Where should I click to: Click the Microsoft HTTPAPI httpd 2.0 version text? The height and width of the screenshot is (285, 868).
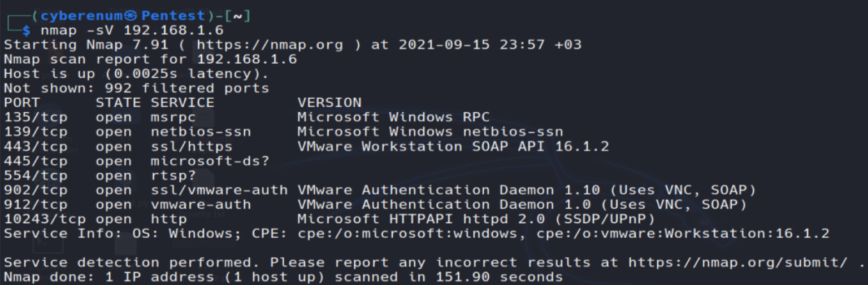coord(417,219)
